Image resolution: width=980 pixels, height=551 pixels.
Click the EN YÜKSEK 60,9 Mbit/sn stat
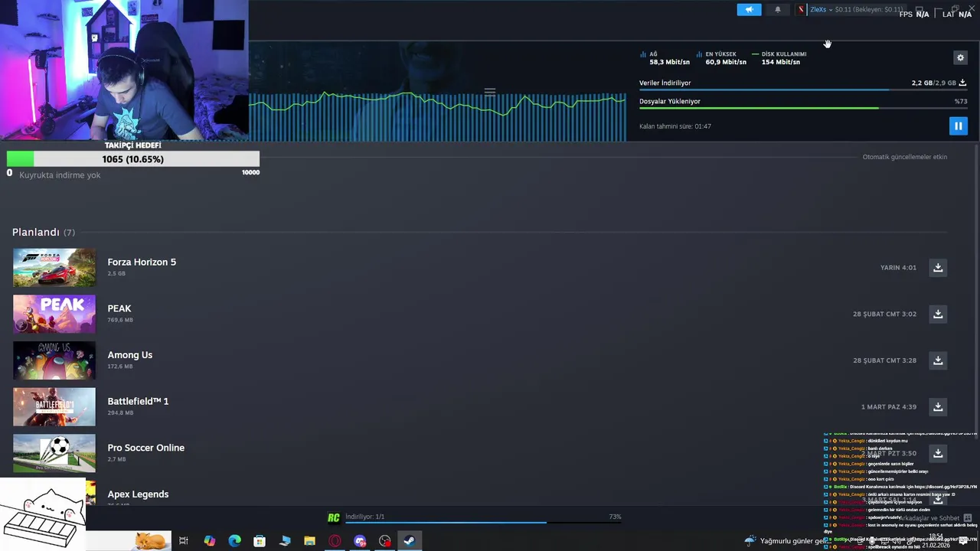[x=721, y=58]
